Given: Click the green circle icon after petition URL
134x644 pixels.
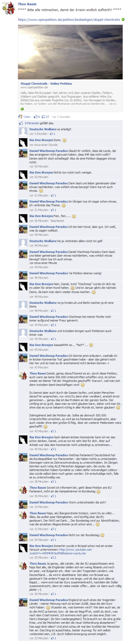Looking at the screenshot, I should pyautogui.click(x=123, y=20).
